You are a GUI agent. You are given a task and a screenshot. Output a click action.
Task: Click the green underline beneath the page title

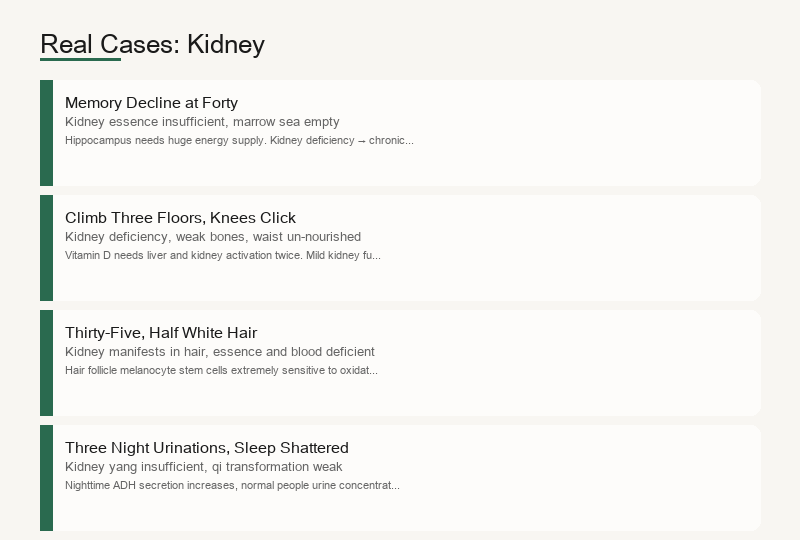(81, 60)
